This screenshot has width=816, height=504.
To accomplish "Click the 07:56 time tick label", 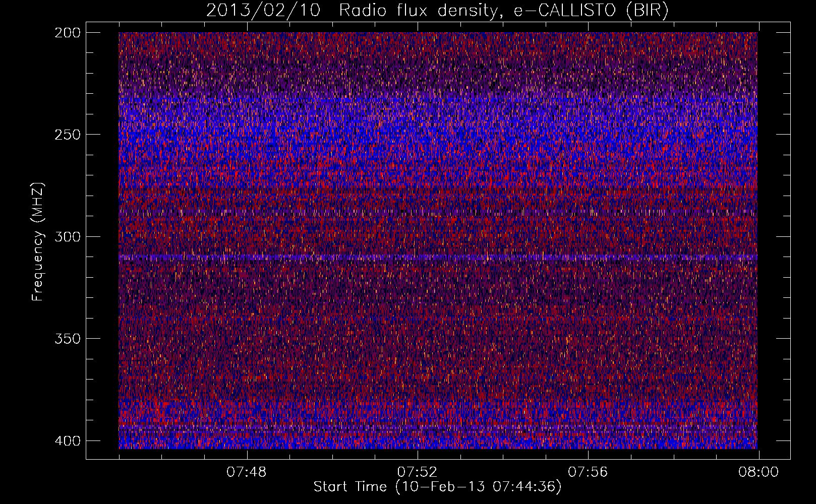I will tap(588, 472).
